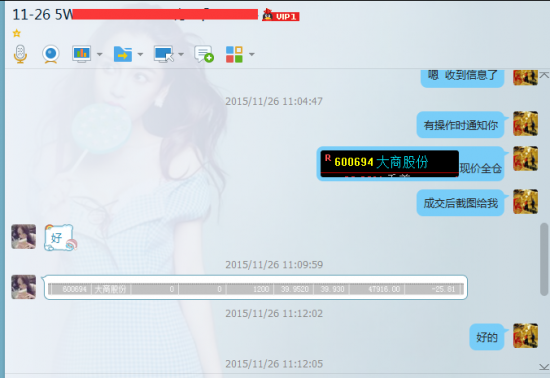Image resolution: width=550 pixels, height=378 pixels.
Task: Click the 好 sticker emoji message
Action: tap(60, 238)
